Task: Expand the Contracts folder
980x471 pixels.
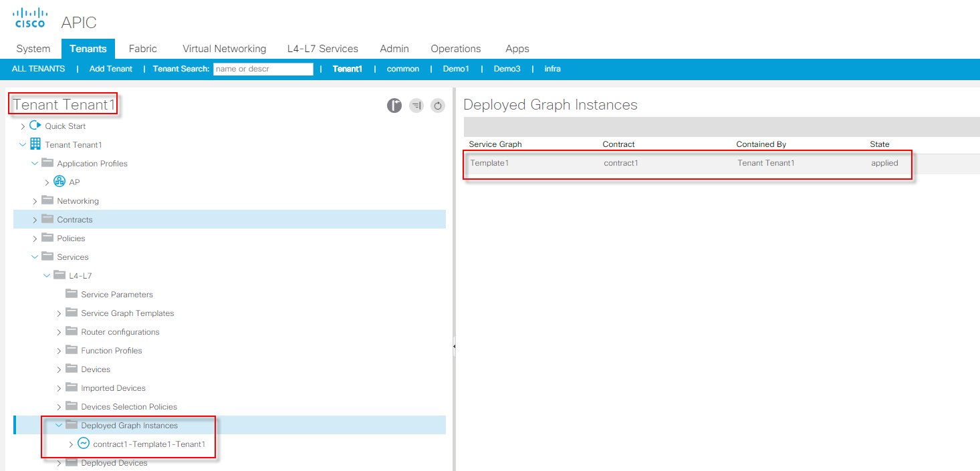Action: [35, 220]
